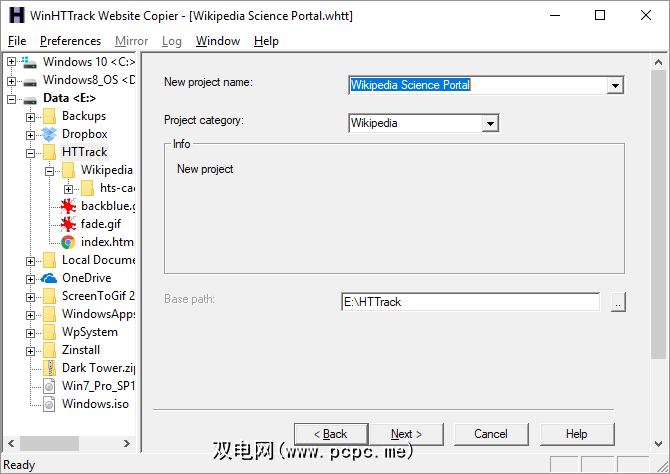
Task: Click the Local Documents folder icon
Action: [x=50, y=260]
